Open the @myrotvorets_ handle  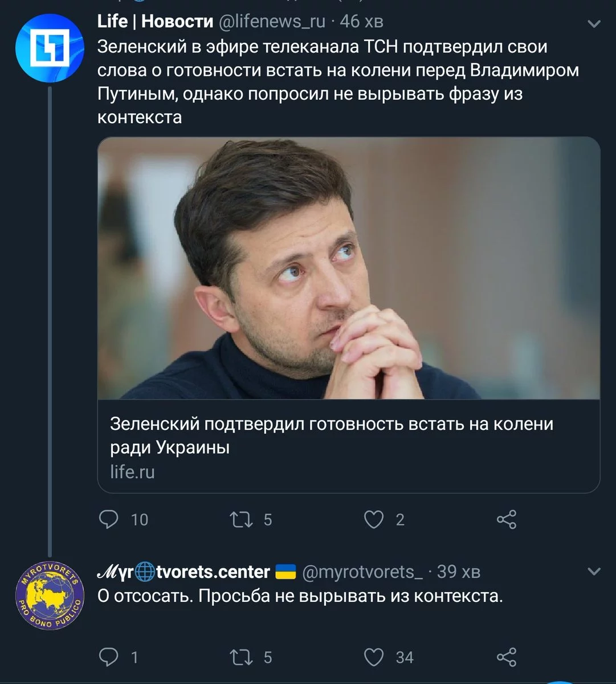point(362,571)
